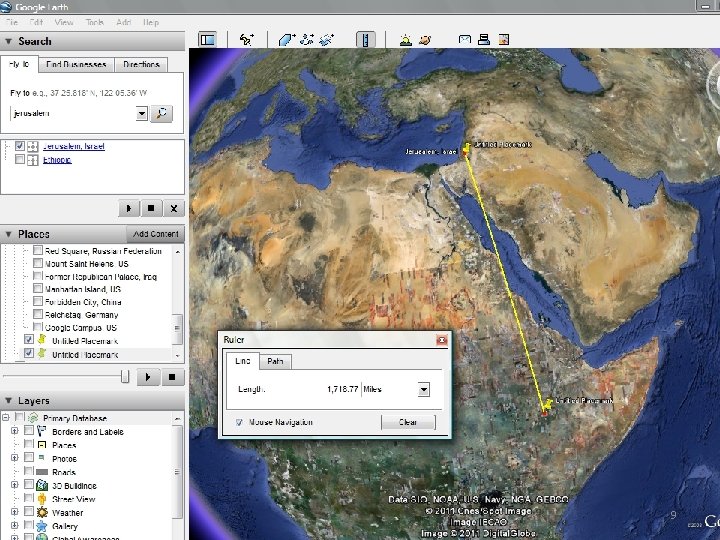Click the Roads layer icon
The height and width of the screenshot is (540, 720).
click(x=42, y=472)
